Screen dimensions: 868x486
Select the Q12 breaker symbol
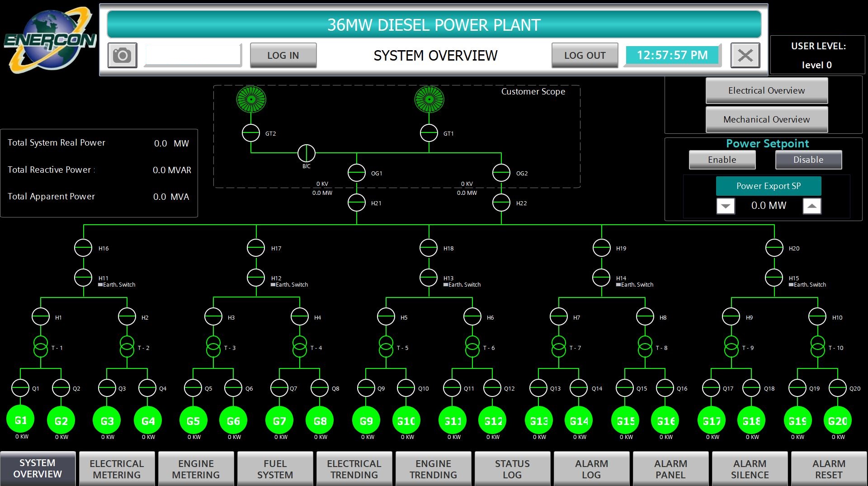tap(492, 388)
